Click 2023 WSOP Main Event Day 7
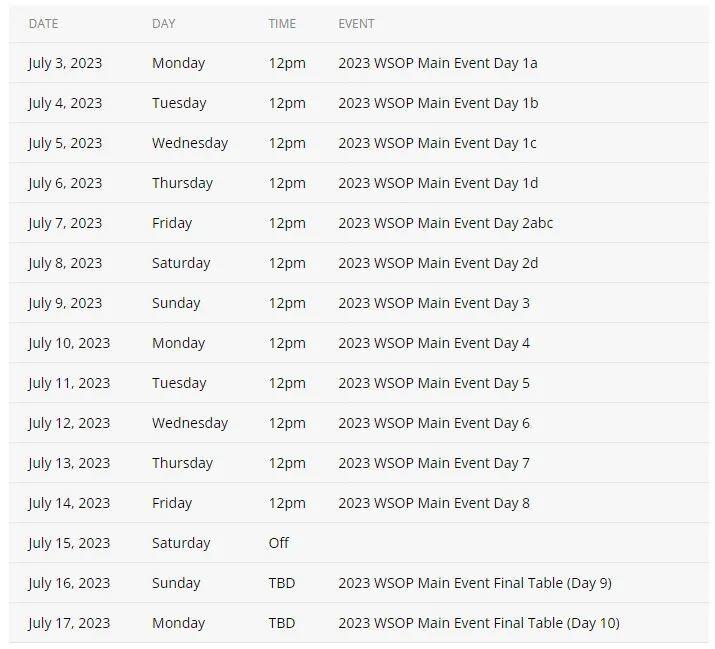The height and width of the screenshot is (649, 715). [434, 463]
